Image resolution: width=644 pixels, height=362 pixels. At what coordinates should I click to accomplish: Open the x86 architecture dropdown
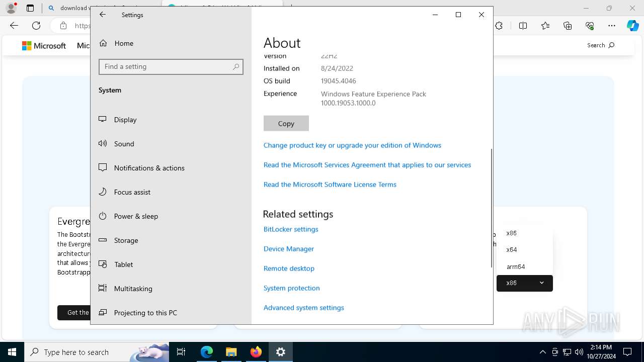coord(525,283)
